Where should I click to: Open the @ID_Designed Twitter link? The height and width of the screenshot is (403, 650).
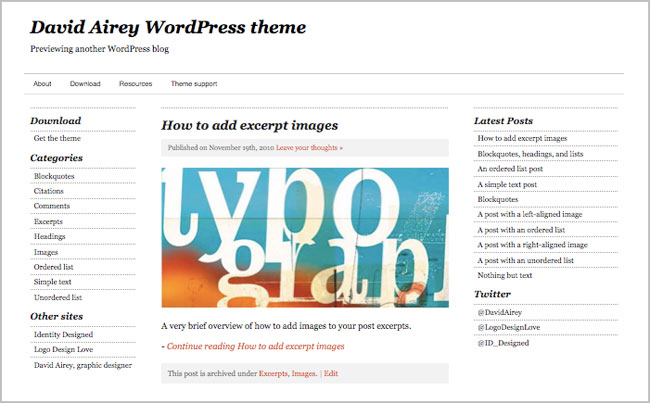pos(503,343)
